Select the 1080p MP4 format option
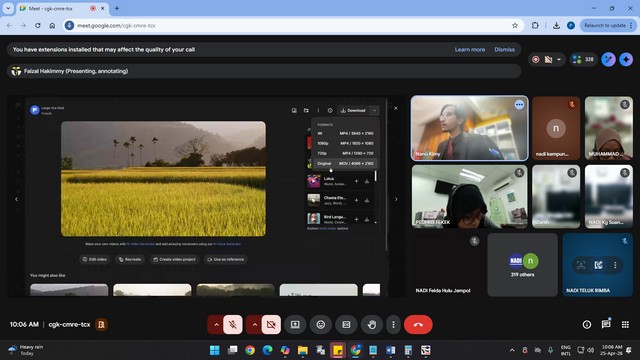The height and width of the screenshot is (360, 640). (345, 143)
